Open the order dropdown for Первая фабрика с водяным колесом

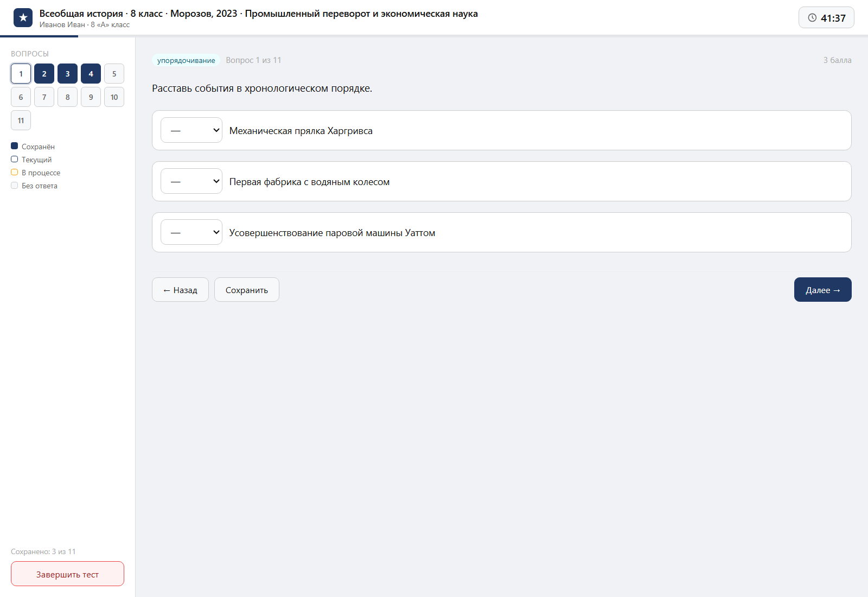[x=192, y=181]
